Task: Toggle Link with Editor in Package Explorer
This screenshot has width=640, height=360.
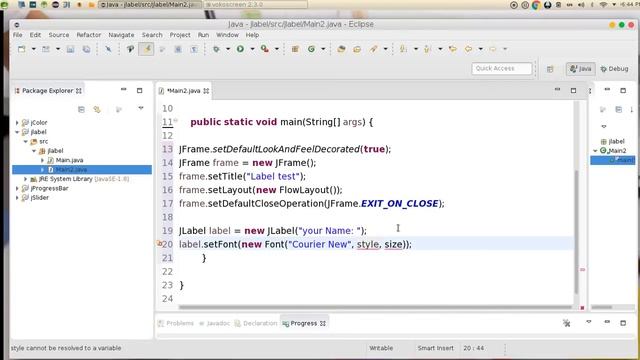Action: (x=97, y=109)
